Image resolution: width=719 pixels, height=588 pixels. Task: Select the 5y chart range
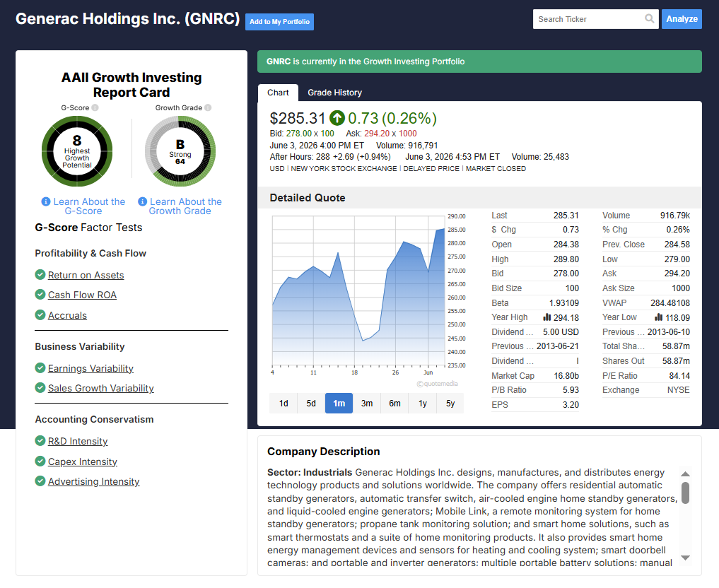pos(450,404)
